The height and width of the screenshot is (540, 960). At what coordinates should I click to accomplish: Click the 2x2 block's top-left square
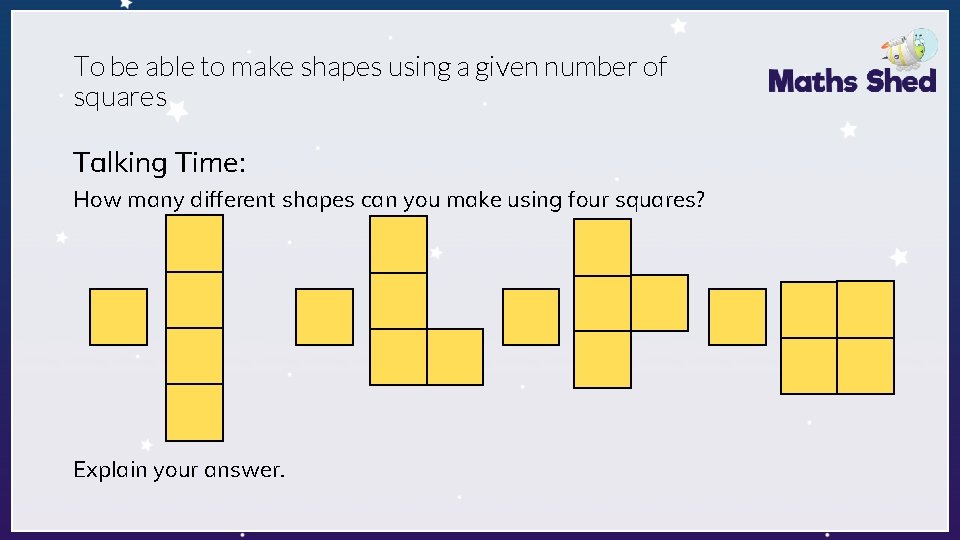(809, 310)
